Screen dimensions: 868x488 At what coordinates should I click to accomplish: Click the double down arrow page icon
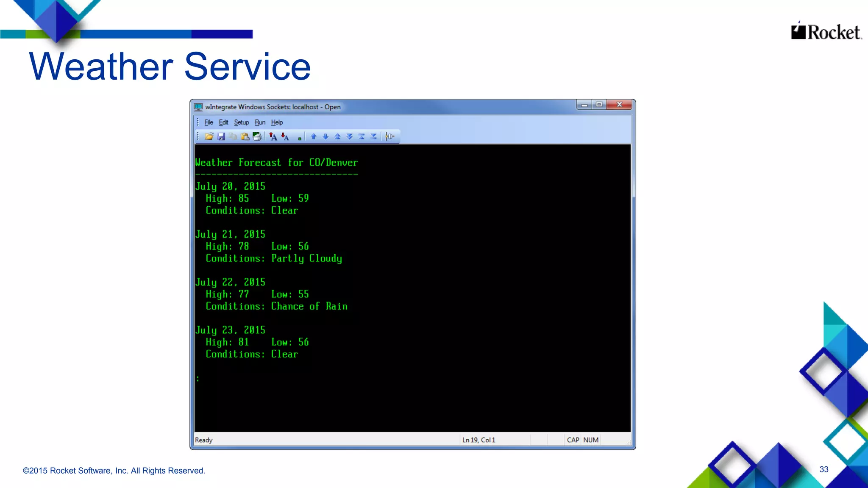[x=350, y=136]
